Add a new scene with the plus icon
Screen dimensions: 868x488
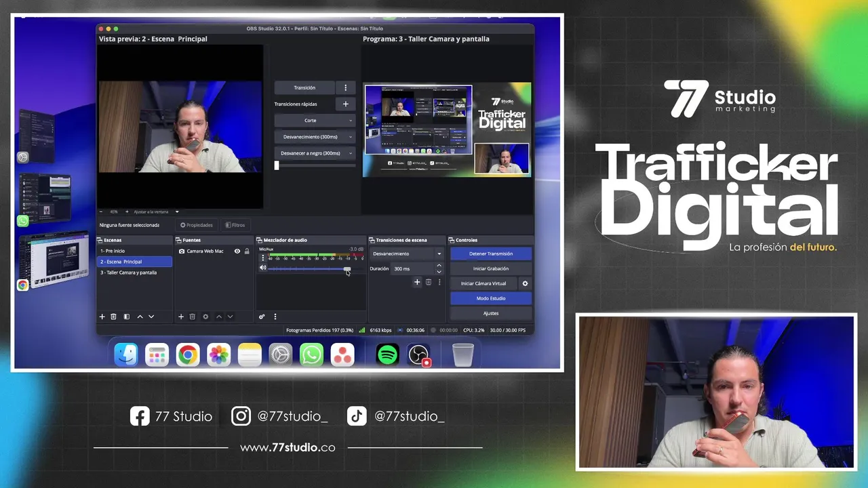pos(102,317)
